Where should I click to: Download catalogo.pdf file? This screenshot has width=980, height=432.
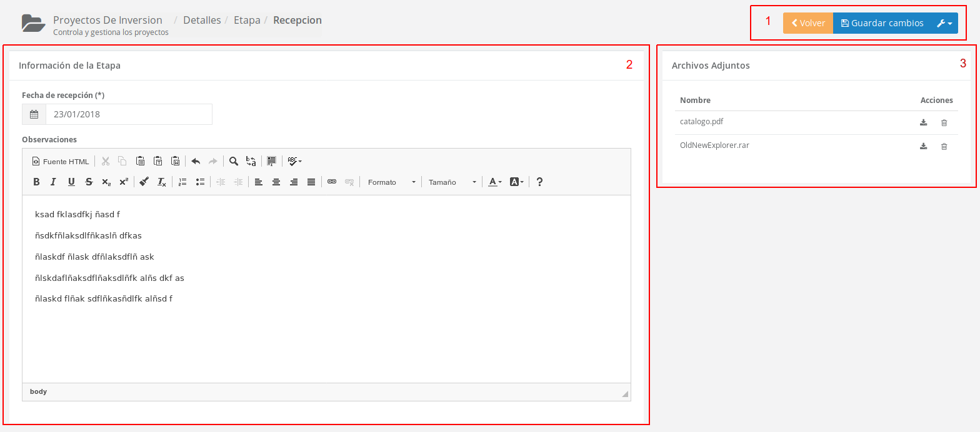(x=924, y=122)
